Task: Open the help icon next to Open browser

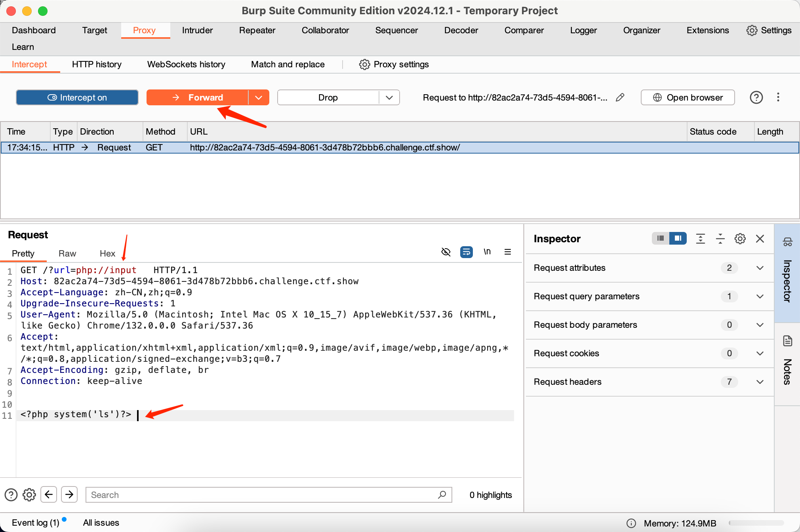Action: [x=756, y=97]
